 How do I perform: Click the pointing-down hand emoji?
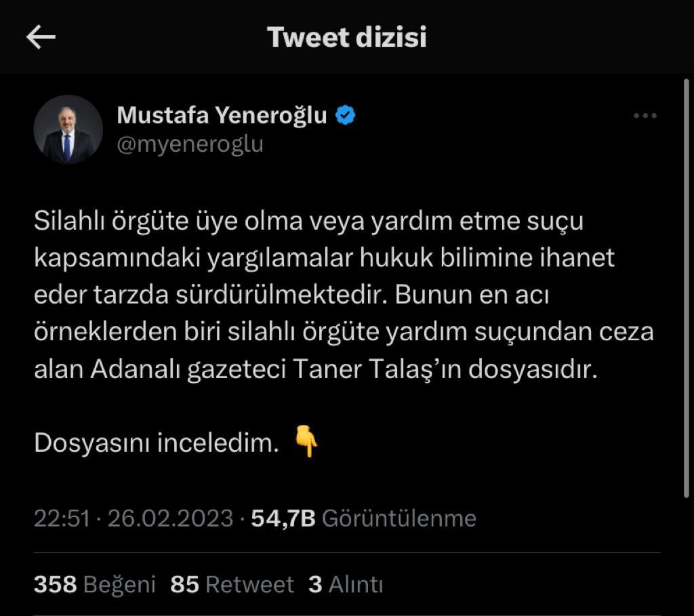pyautogui.click(x=306, y=443)
